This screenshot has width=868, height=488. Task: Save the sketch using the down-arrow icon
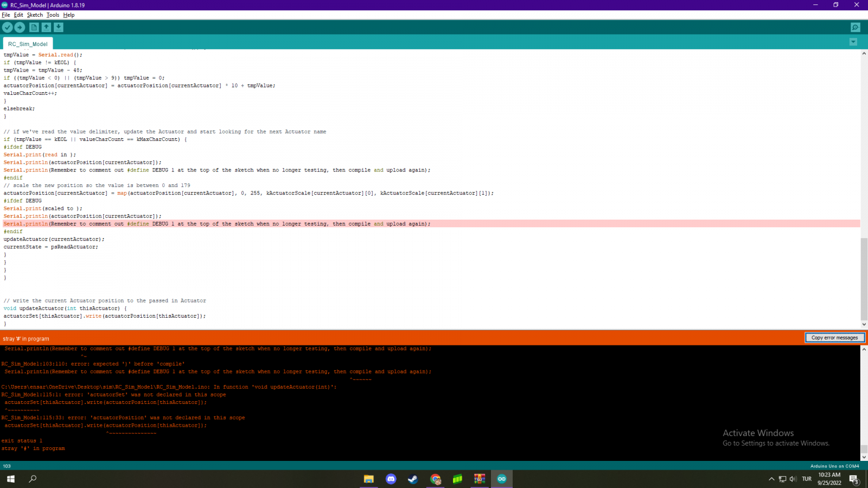point(59,27)
